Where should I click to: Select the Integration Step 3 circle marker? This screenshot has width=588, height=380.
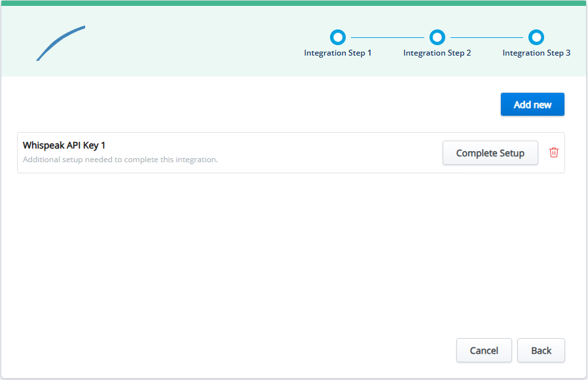(536, 37)
